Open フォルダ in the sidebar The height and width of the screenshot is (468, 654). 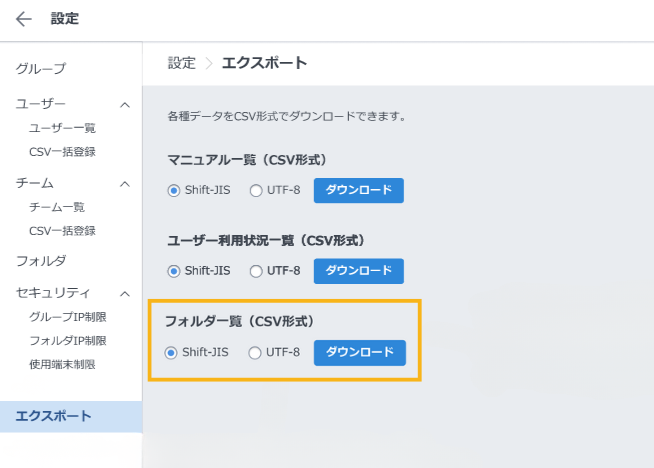(x=41, y=261)
